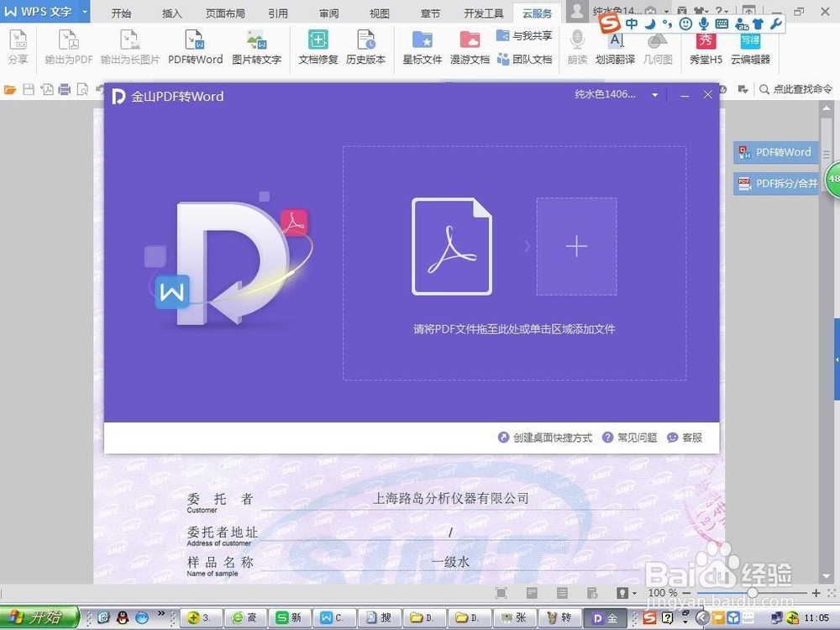Switch to the 审阅 ribbon tab
This screenshot has width=840, height=630.
(x=329, y=13)
